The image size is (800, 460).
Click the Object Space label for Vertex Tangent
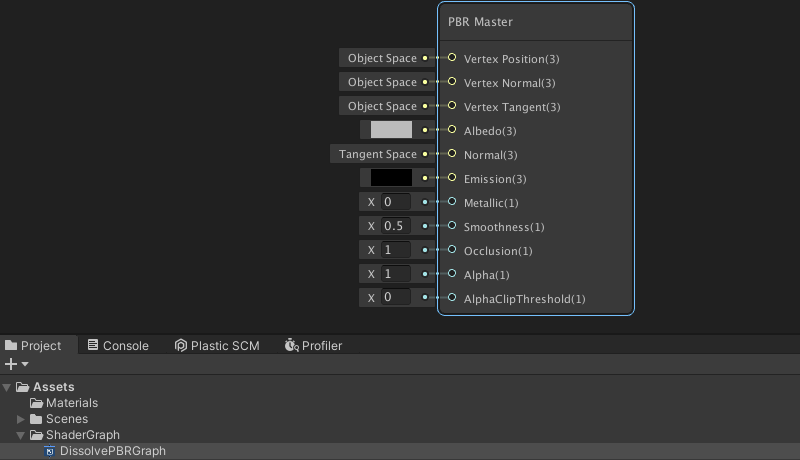pos(382,106)
